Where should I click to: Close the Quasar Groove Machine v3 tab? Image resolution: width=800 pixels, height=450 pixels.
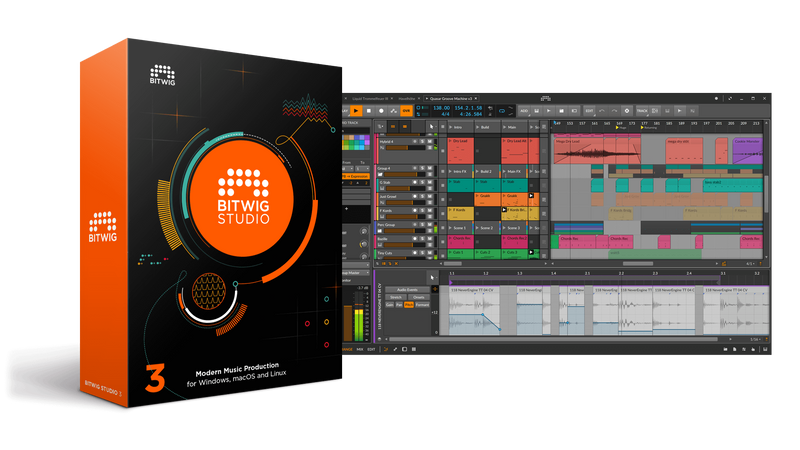click(x=476, y=98)
